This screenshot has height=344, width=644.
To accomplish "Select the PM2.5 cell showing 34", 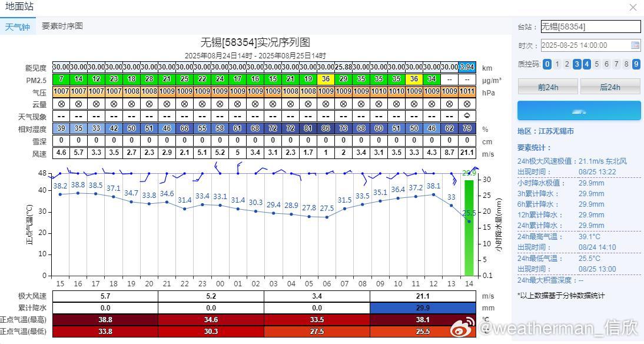I will pyautogui.click(x=431, y=78).
